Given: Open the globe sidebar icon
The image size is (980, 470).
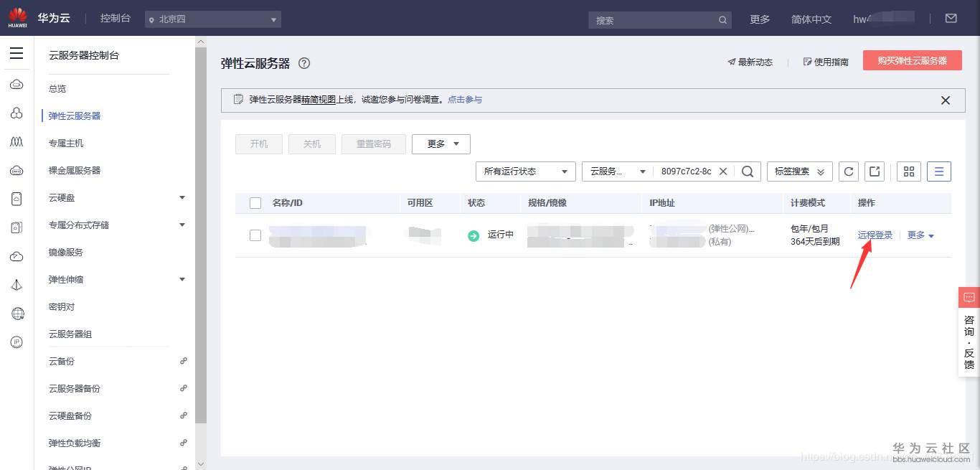Looking at the screenshot, I should pos(17,314).
